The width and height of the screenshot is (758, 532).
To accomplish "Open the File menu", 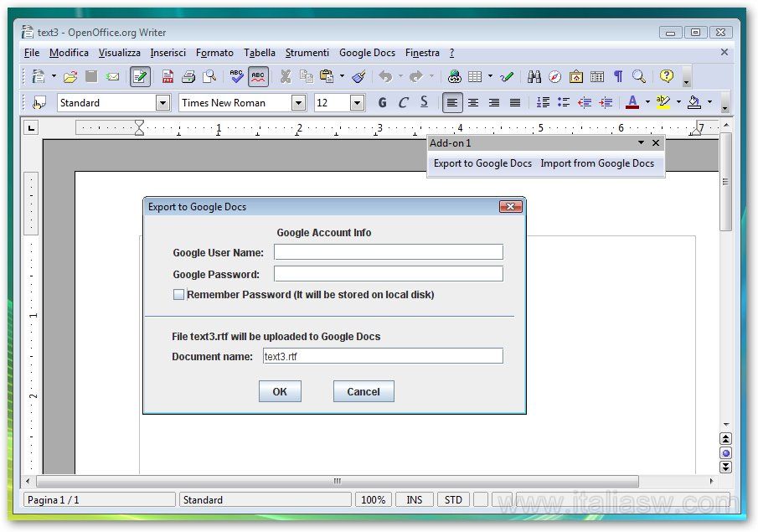I will (x=32, y=53).
